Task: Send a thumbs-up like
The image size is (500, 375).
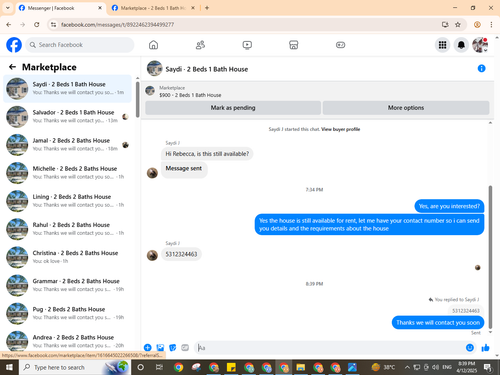Action: click(x=485, y=348)
